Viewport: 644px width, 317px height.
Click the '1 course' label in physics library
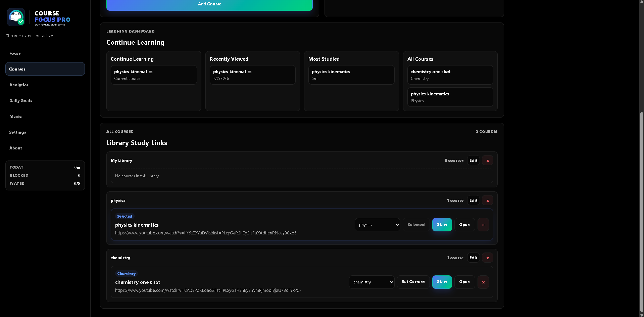point(455,200)
